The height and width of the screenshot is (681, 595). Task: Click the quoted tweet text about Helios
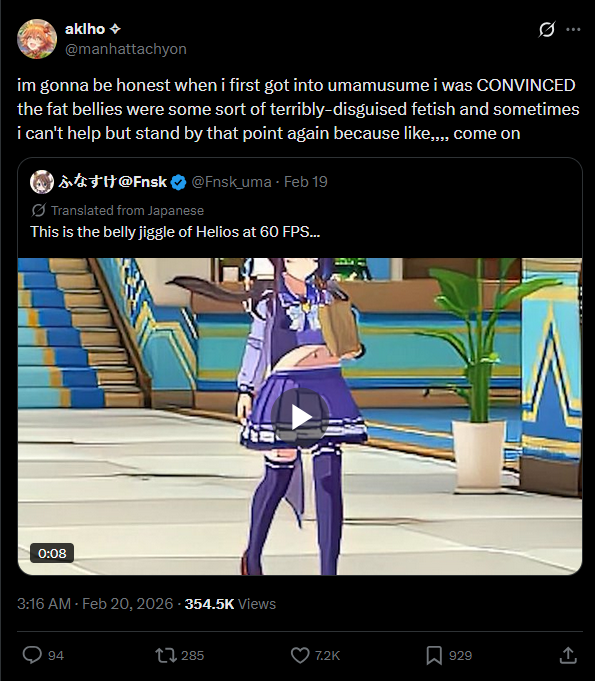[175, 232]
